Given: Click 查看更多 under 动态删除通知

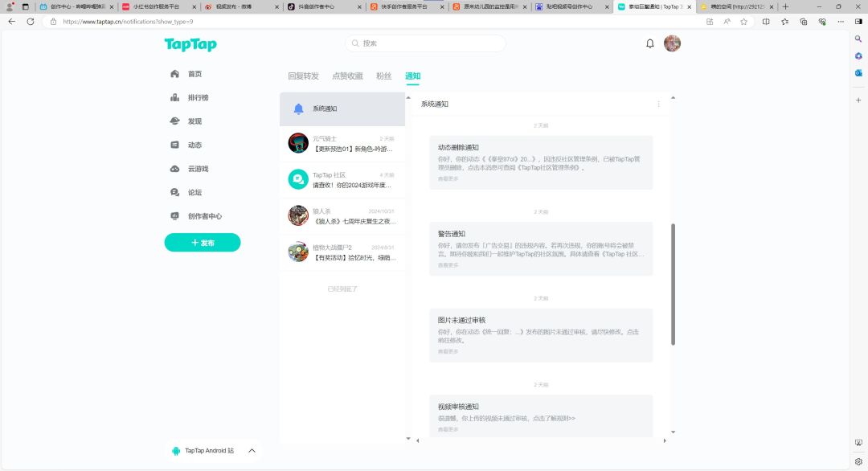Looking at the screenshot, I should click(448, 178).
